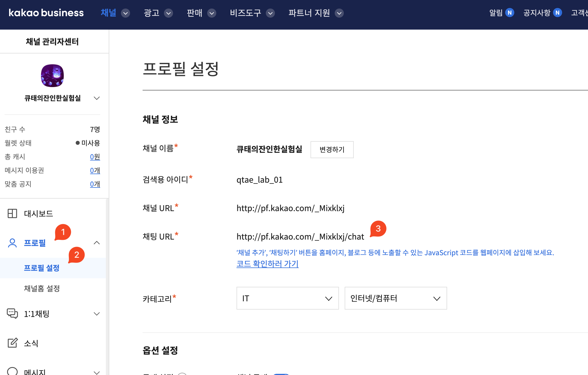Click the profile person icon
This screenshot has height=375, width=588.
pos(12,243)
